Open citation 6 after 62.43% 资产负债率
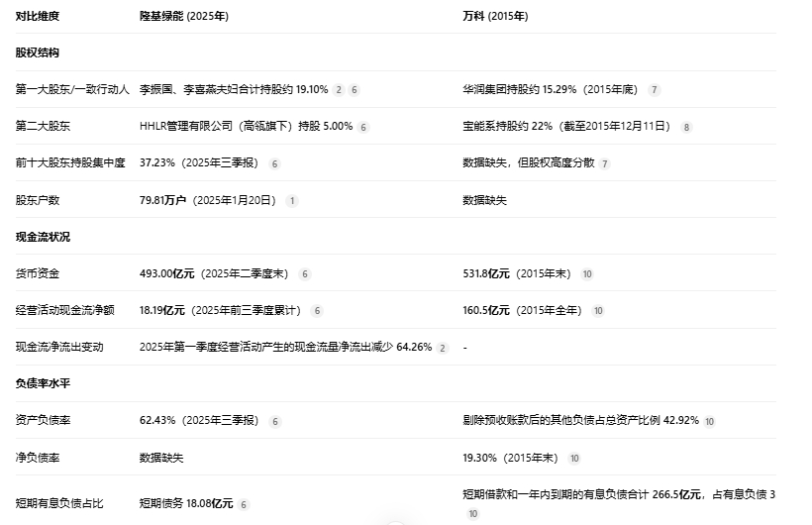812x525 pixels. click(x=275, y=421)
